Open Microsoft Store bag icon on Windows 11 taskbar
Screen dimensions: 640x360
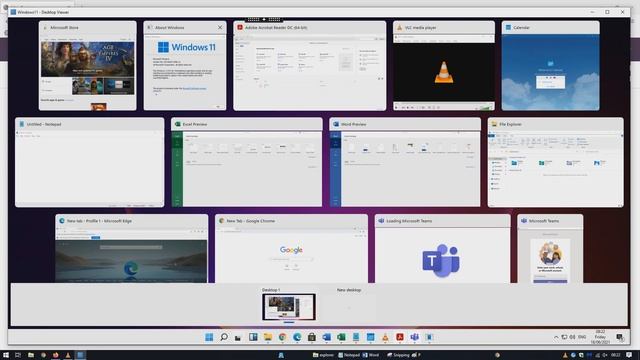312,337
